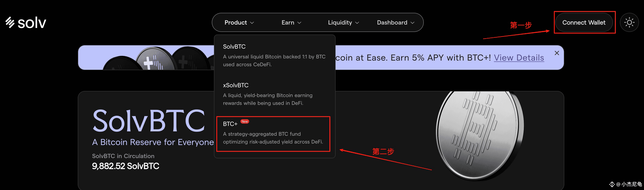Image resolution: width=644 pixels, height=190 pixels.
Task: Click the Binance watermark icon
Action: [612, 184]
